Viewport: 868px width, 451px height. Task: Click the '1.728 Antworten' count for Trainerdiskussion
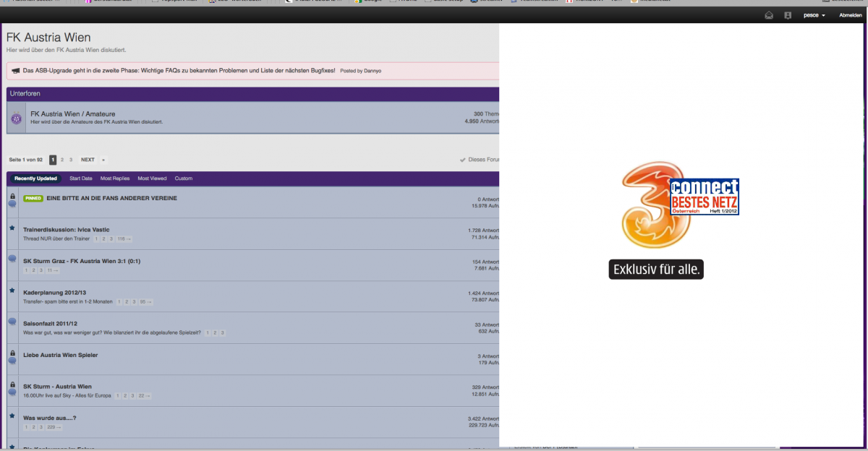[x=483, y=230]
